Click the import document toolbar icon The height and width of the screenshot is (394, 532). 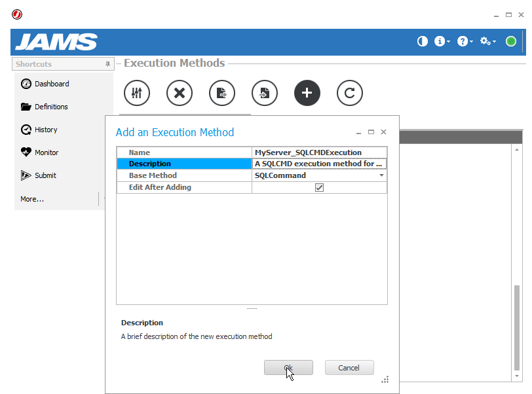(265, 93)
